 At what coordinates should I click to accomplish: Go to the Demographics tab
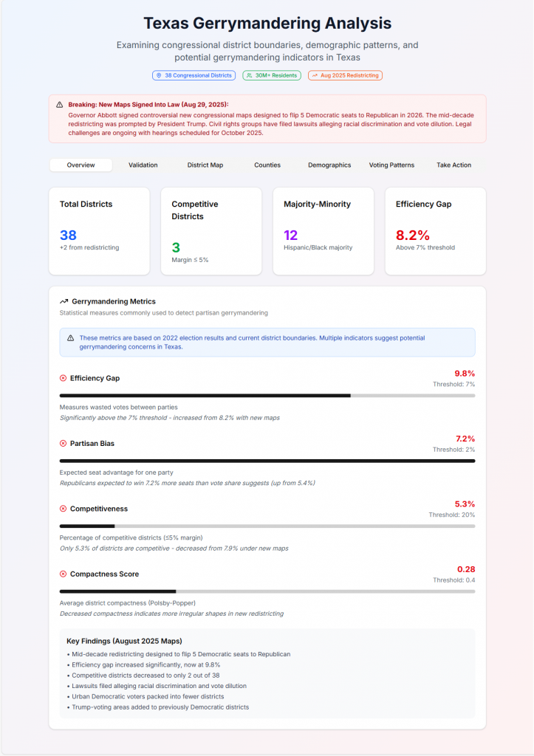[x=329, y=165]
